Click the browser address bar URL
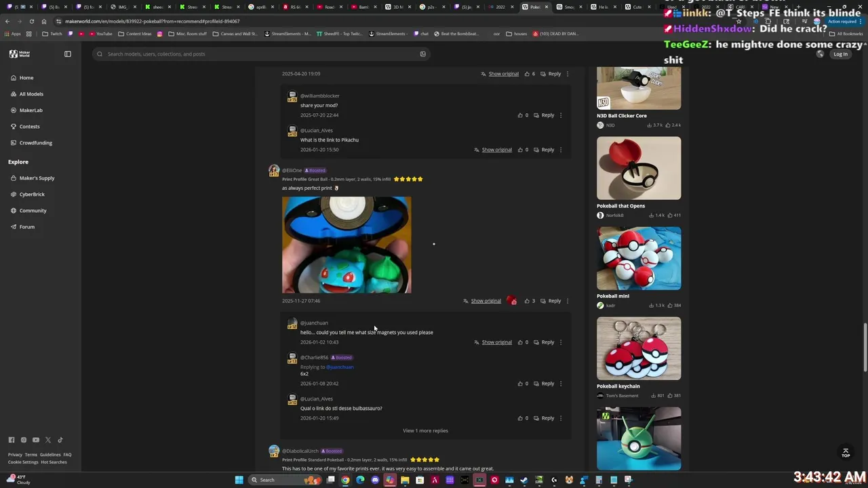 [153, 21]
